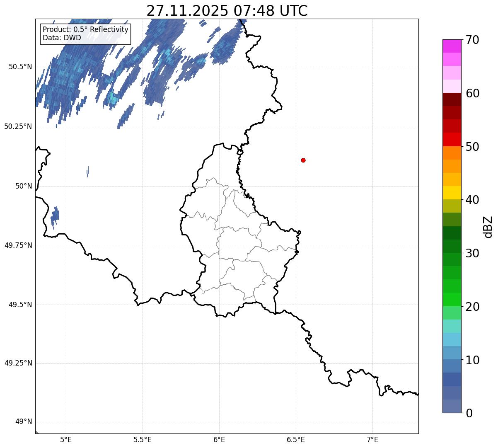Click the 0 tick on the colorbar

[x=469, y=413]
